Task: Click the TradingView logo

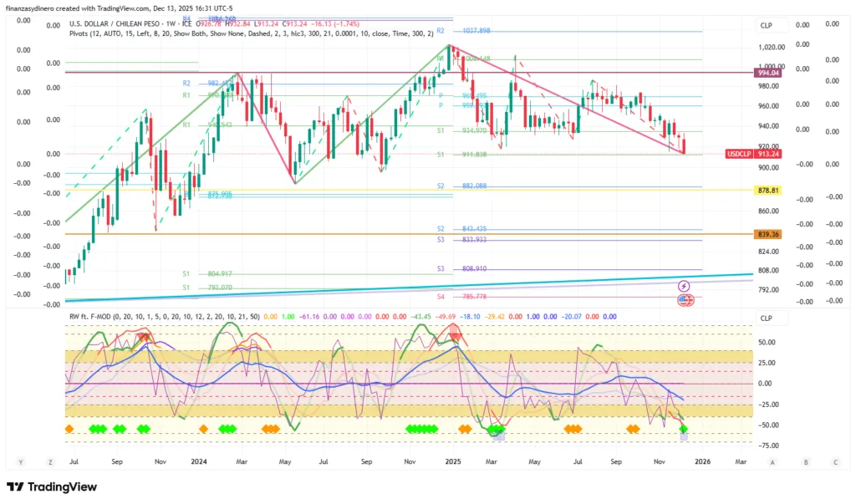Action: point(55,487)
